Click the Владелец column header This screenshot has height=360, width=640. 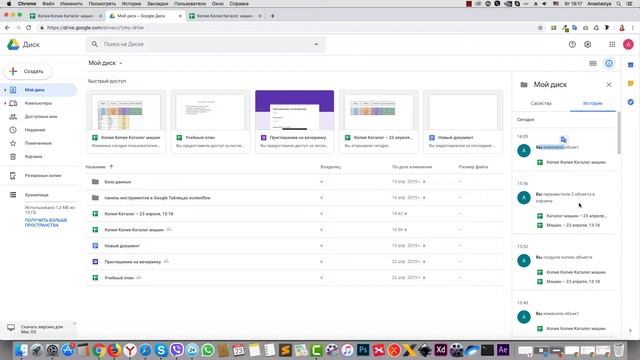[x=331, y=167]
